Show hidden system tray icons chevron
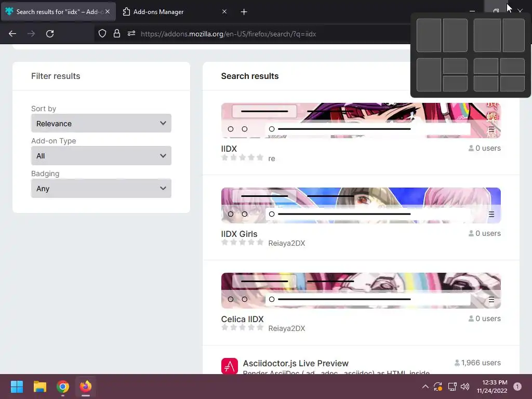Screen dimensions: 532x399 [425, 387]
